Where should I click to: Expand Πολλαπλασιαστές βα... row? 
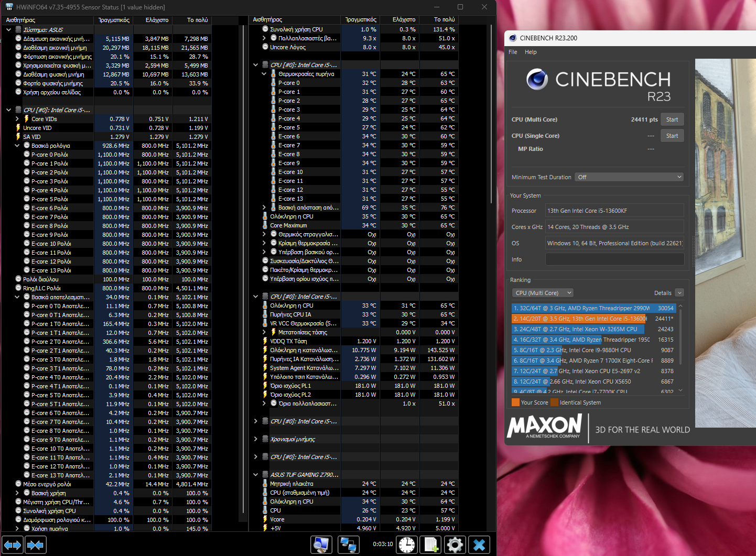click(264, 38)
